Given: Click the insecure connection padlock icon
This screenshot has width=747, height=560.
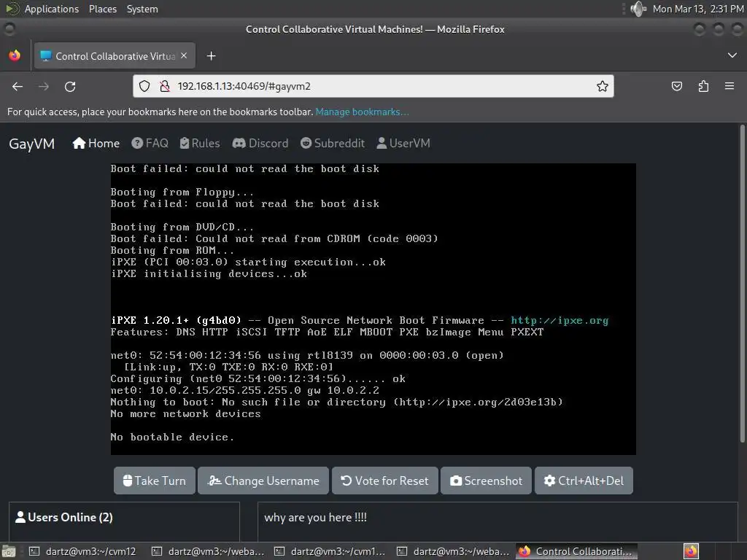Looking at the screenshot, I should click(x=164, y=86).
